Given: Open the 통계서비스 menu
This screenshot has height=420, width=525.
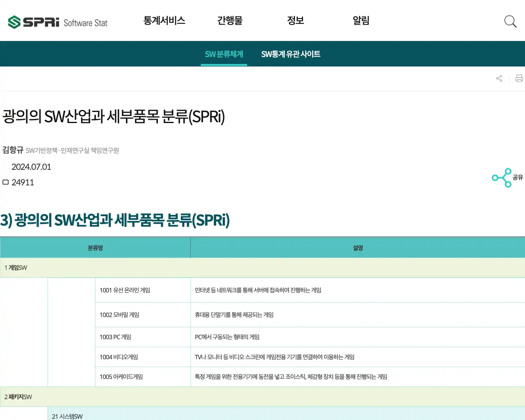Looking at the screenshot, I should coord(164,21).
